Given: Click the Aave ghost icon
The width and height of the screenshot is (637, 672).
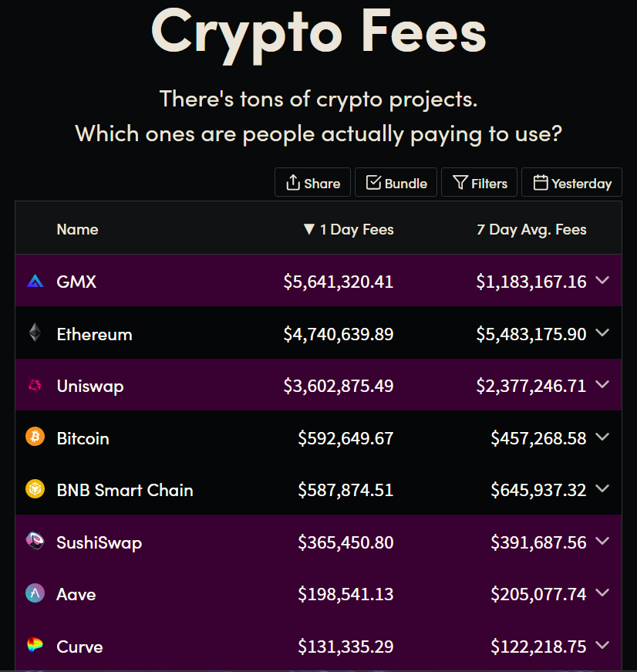Looking at the screenshot, I should [x=35, y=594].
